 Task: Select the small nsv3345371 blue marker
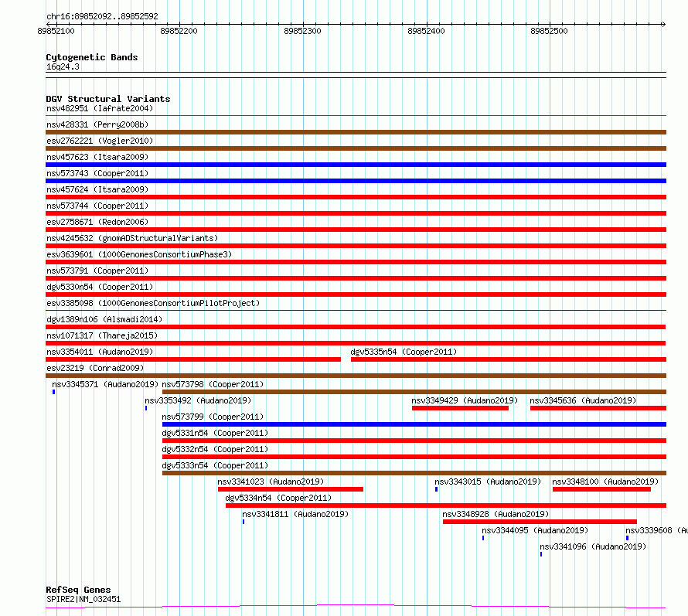pyautogui.click(x=53, y=392)
